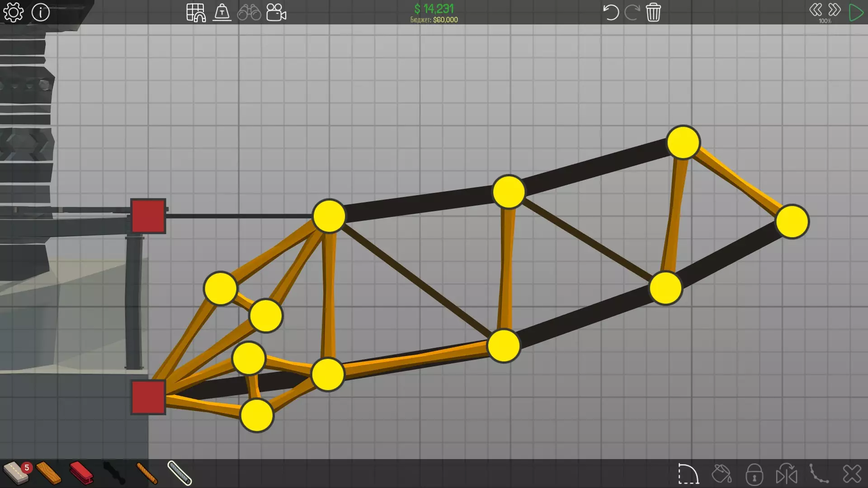Image resolution: width=868 pixels, height=488 pixels.
Task: Toggle the mirror flip tool
Action: pyautogui.click(x=787, y=474)
